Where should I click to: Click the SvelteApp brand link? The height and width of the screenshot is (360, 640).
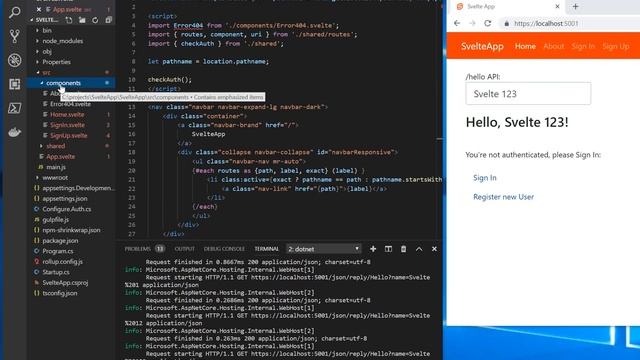pyautogui.click(x=482, y=47)
